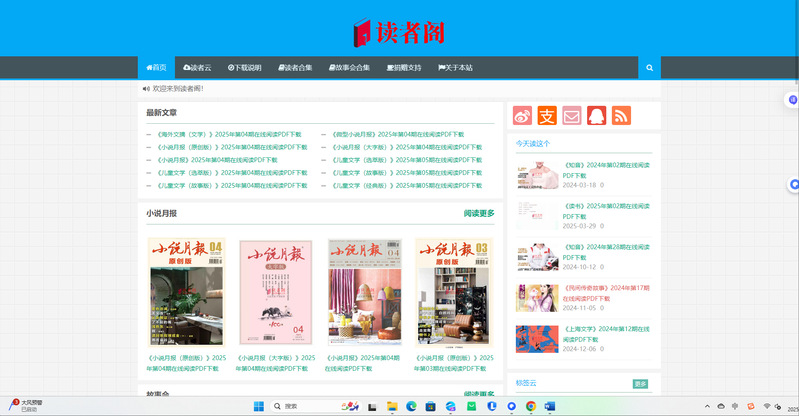
Task: Open Microsoft Edge from the taskbar
Action: point(411,406)
